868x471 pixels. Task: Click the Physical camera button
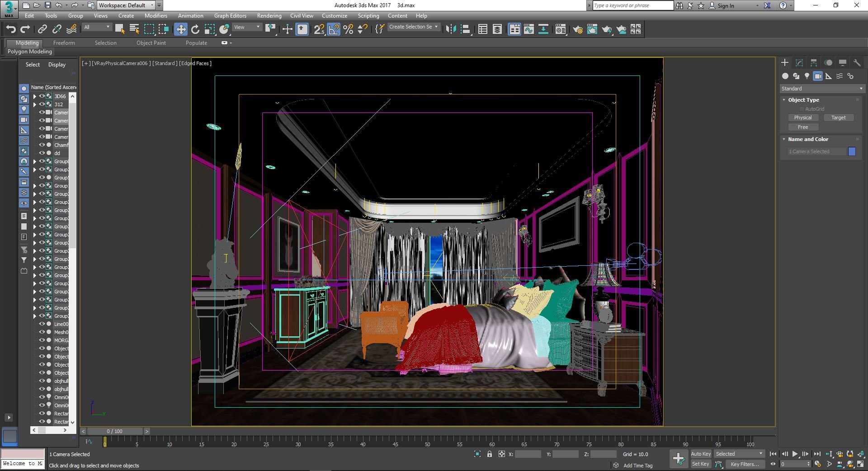tap(803, 118)
